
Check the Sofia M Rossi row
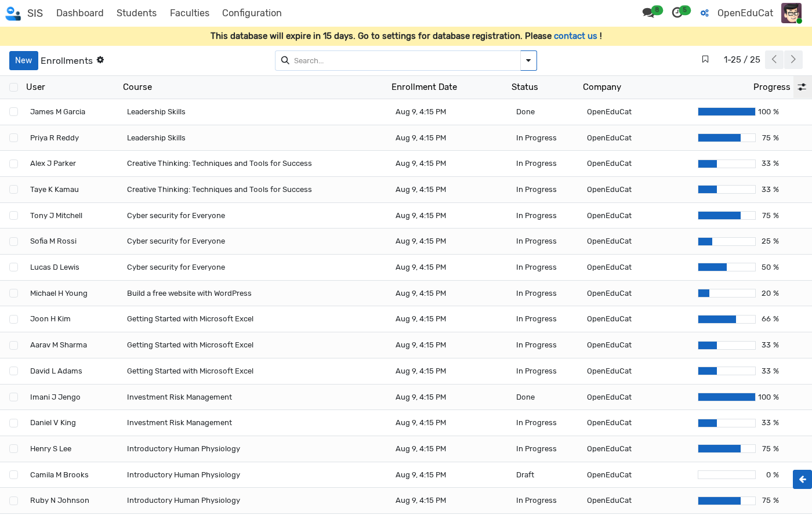pos(13,241)
